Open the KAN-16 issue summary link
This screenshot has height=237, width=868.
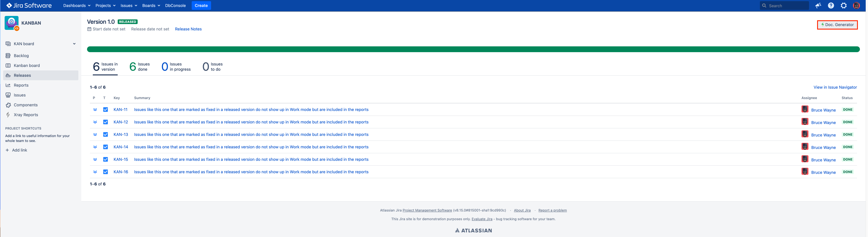(251, 172)
